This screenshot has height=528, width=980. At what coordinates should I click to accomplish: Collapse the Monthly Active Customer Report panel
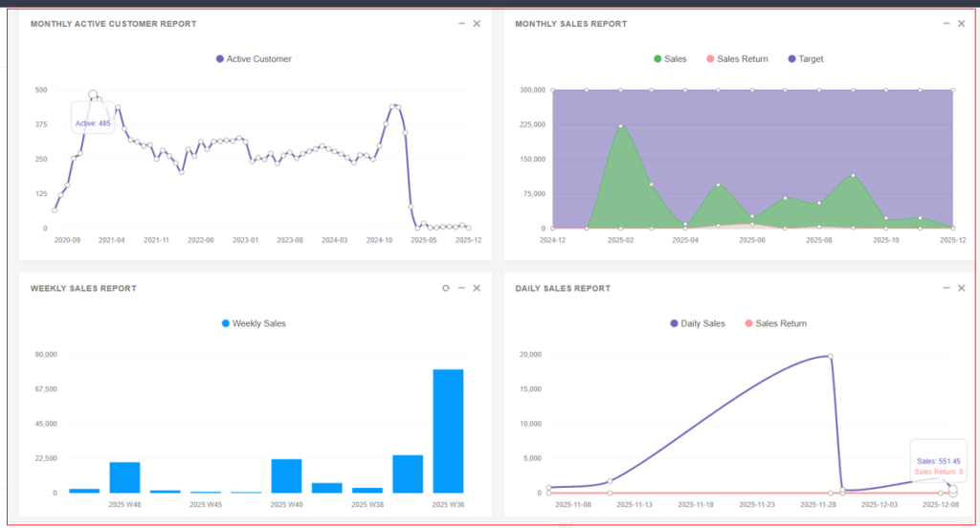(461, 23)
